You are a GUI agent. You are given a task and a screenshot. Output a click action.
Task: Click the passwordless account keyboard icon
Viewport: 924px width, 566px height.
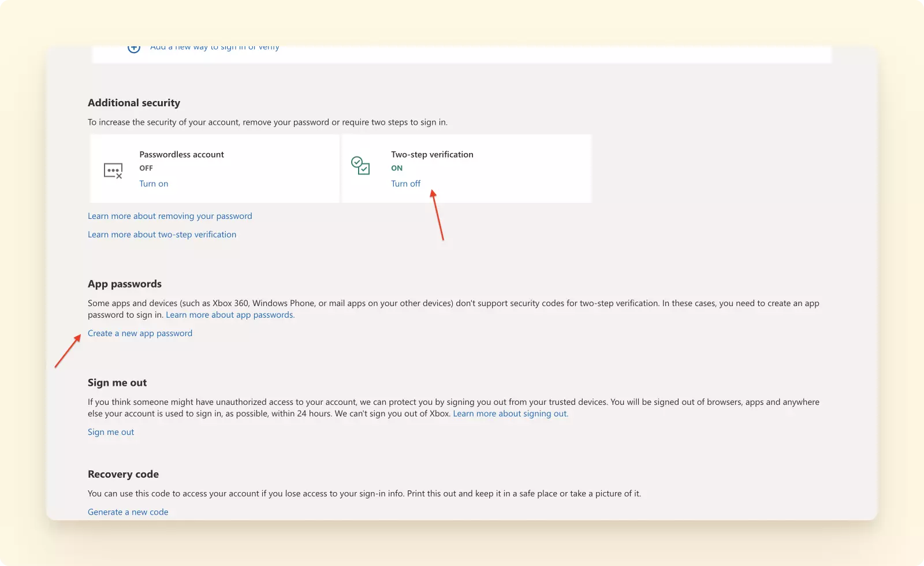(113, 170)
